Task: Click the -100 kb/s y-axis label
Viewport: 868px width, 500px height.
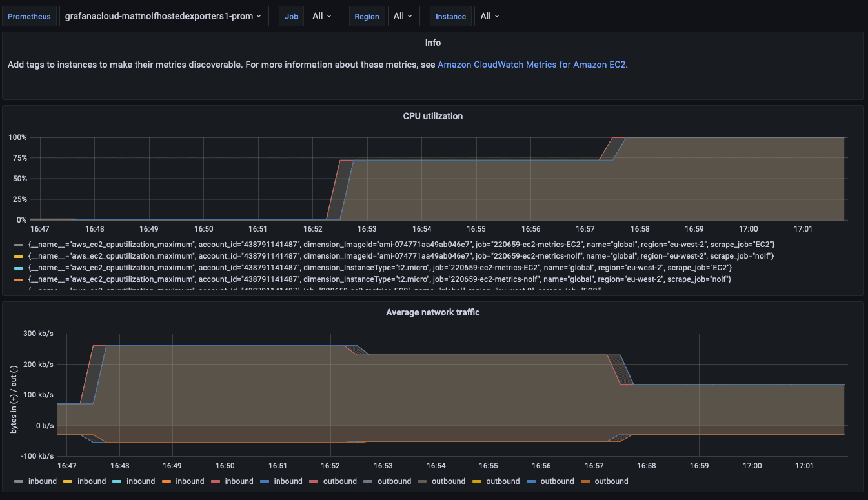Action: [x=39, y=456]
